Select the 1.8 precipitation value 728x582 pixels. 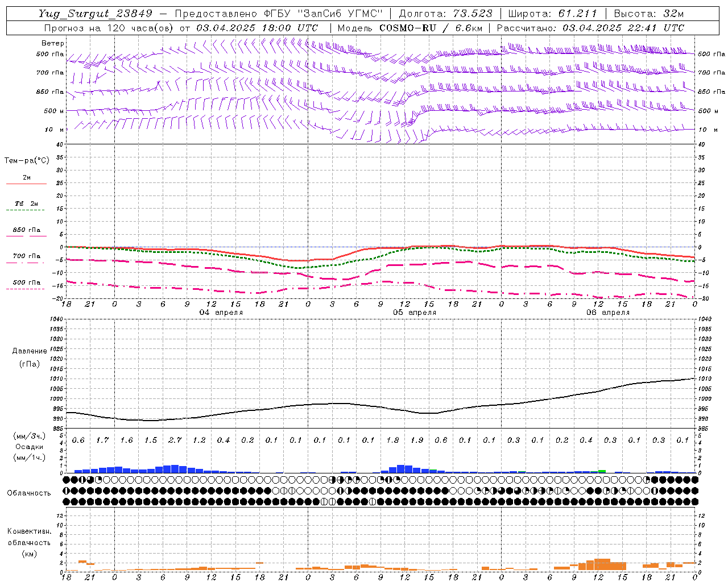pos(392,440)
